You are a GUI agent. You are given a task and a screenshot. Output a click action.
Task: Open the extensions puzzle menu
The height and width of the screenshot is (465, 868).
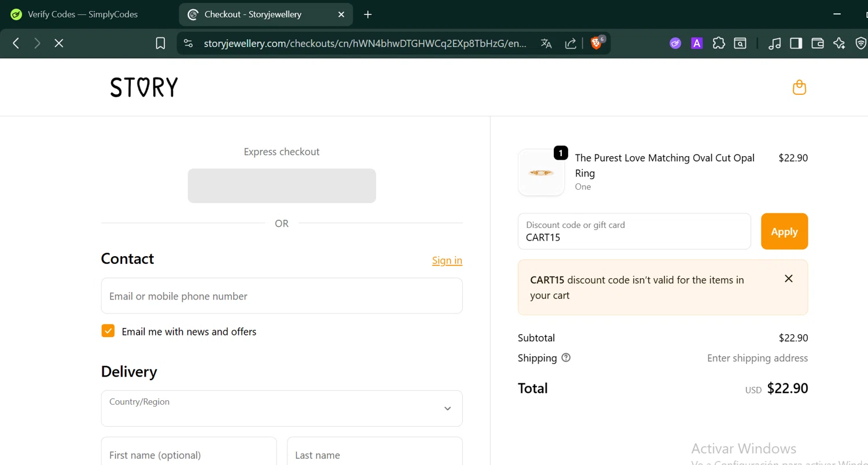[x=719, y=43]
